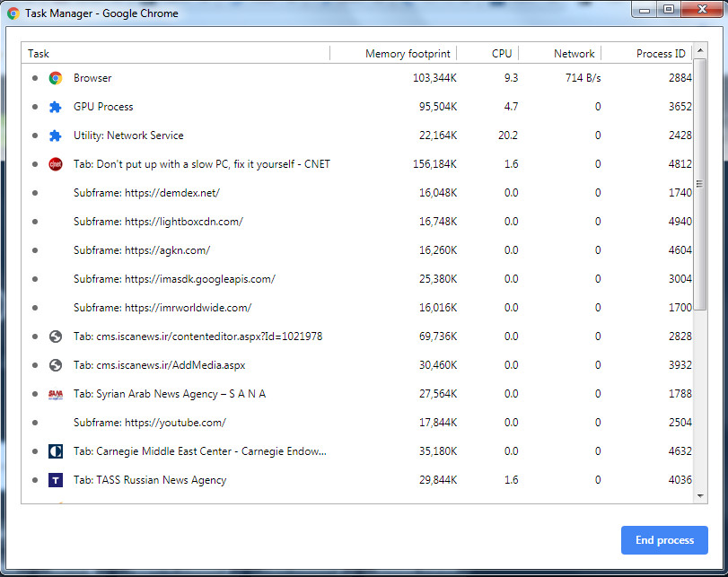Screen dimensions: 728x577
Task: Click the Chrome icon of Browser task
Action: [56, 78]
